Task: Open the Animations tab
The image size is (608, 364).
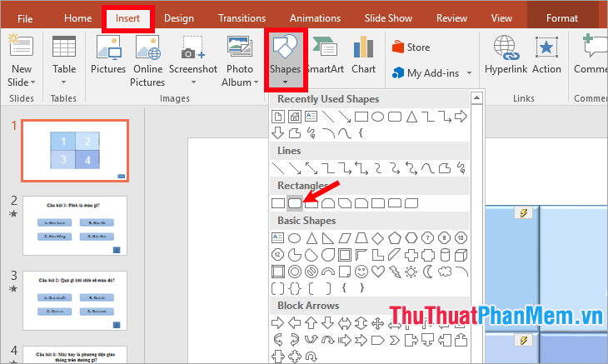Action: [316, 18]
